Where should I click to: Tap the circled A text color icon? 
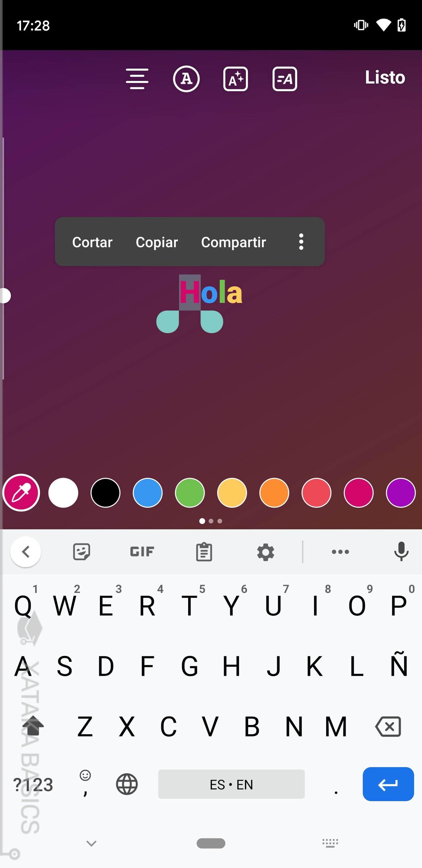coord(186,79)
